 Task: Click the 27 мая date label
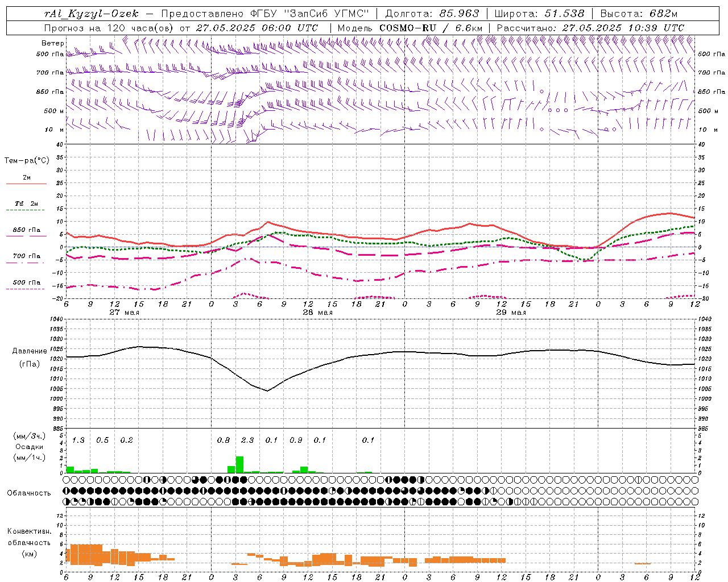[x=125, y=313]
